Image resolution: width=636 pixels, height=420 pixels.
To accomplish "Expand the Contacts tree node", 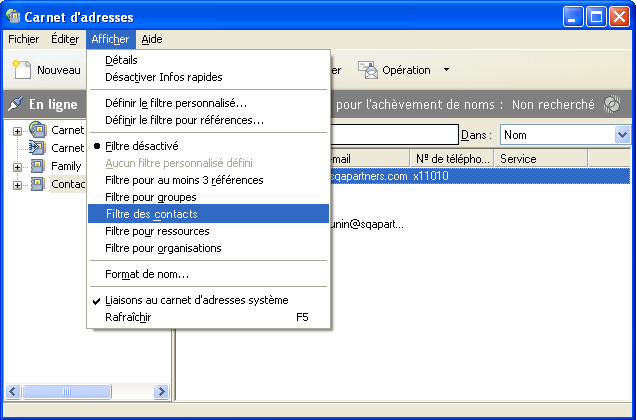I will tap(17, 185).
